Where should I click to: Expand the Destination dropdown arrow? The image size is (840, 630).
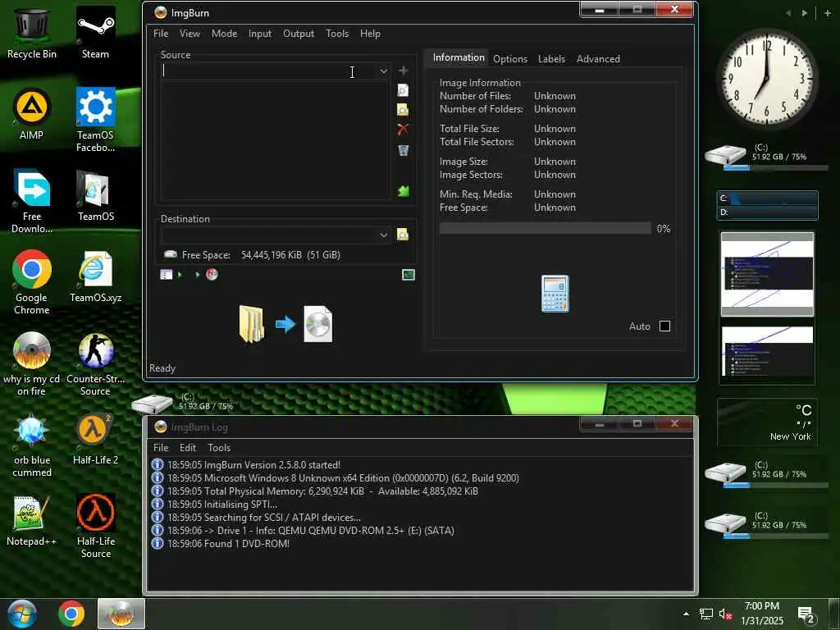(x=384, y=235)
